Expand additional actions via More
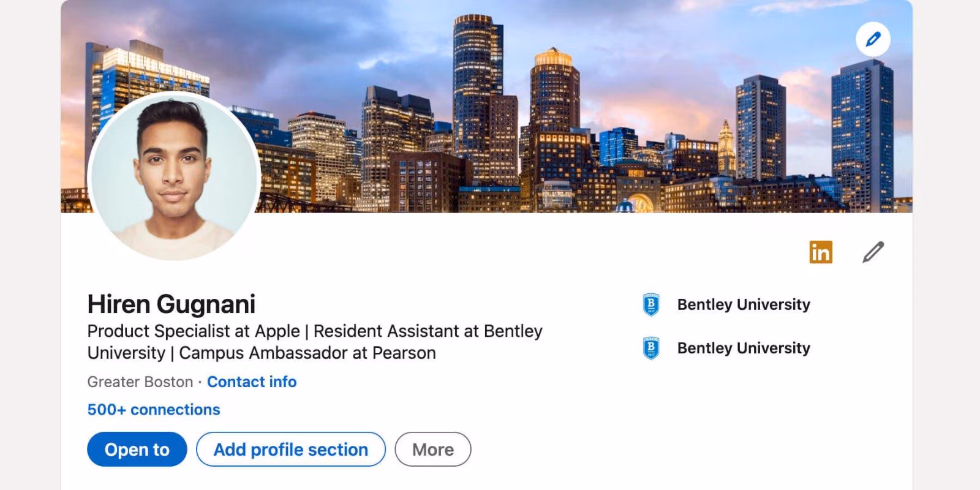 432,449
